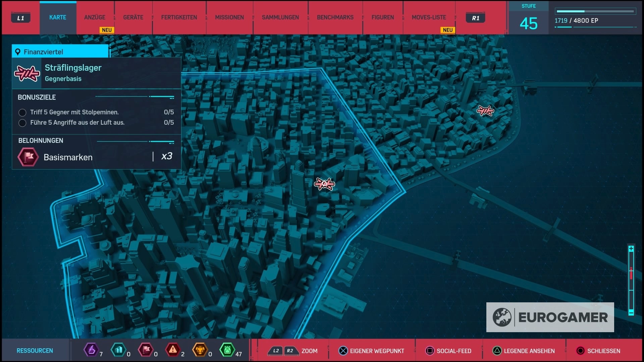Click the zoom slider minus icon
644x362 pixels.
point(631,312)
